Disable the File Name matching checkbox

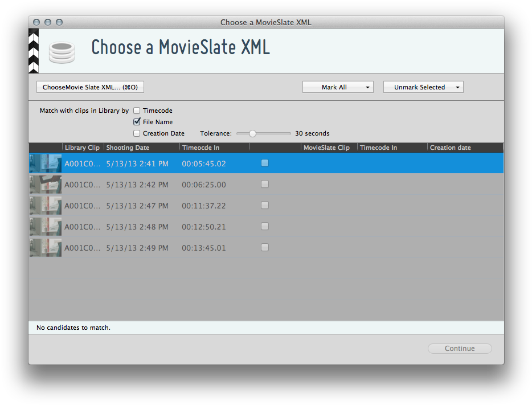137,122
